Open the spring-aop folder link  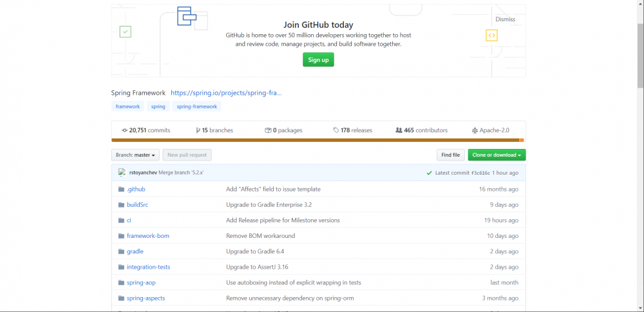(141, 283)
